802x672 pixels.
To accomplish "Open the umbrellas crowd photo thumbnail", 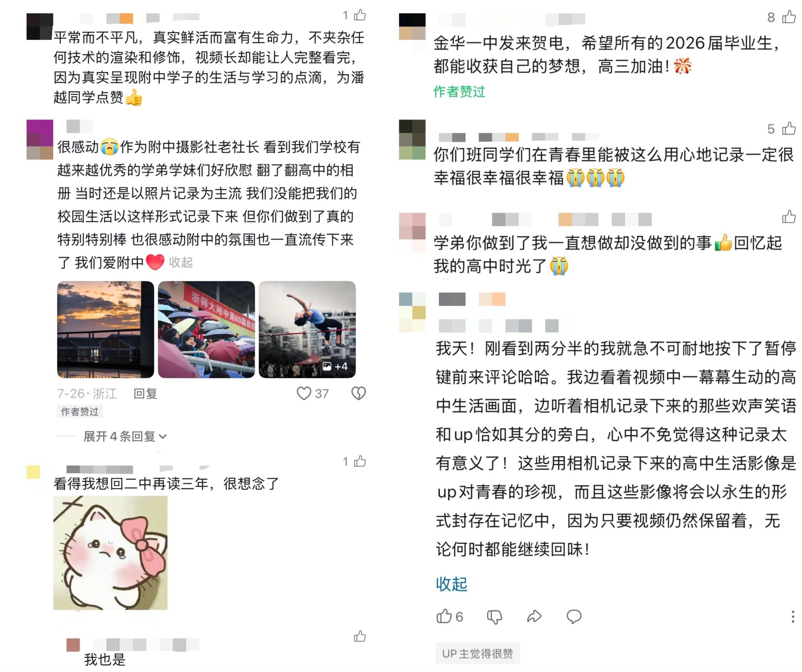I will click(206, 329).
